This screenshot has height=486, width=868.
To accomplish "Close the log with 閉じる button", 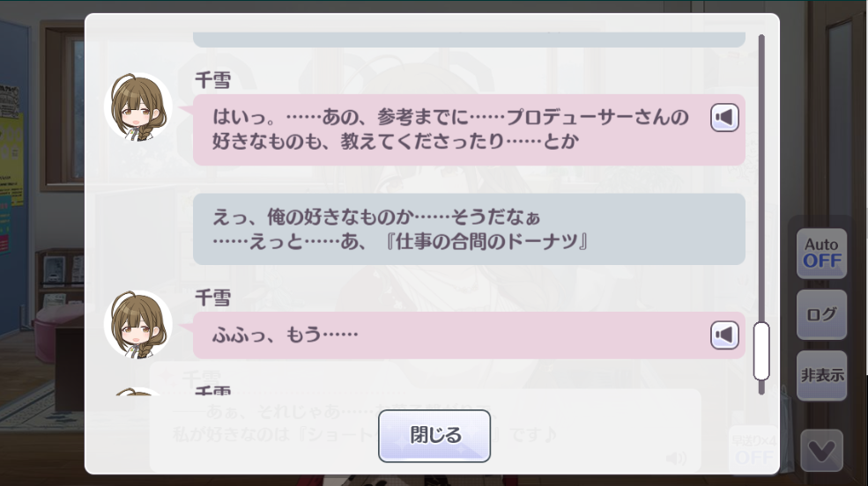I will tap(434, 436).
